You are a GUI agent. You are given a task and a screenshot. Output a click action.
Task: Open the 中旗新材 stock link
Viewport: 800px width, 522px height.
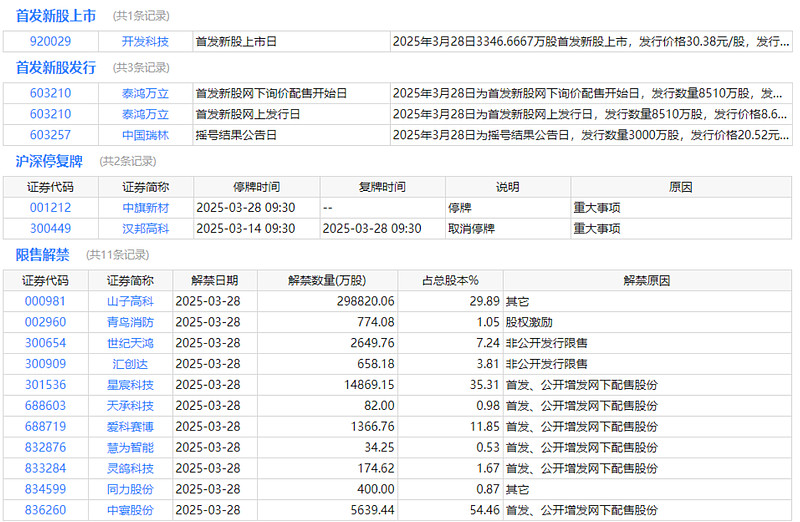click(145, 208)
